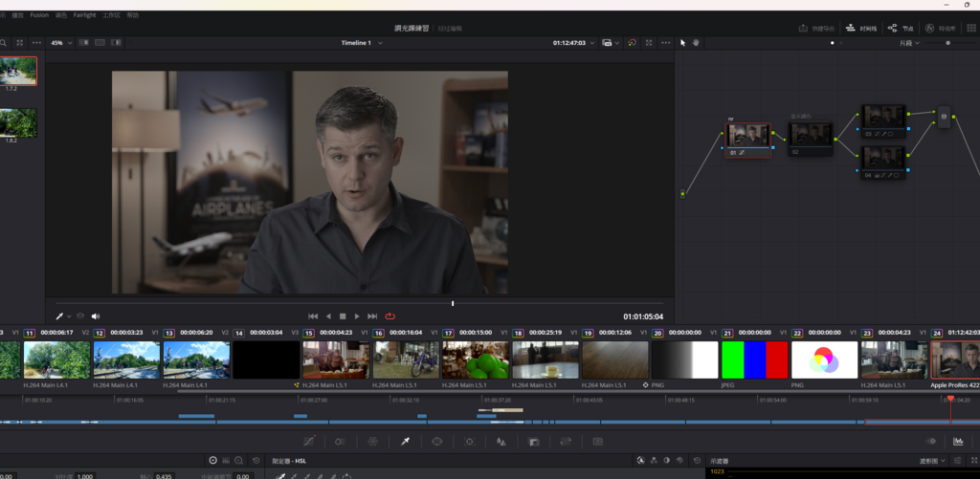Click the enhanced viewer expand icon

coord(649,43)
